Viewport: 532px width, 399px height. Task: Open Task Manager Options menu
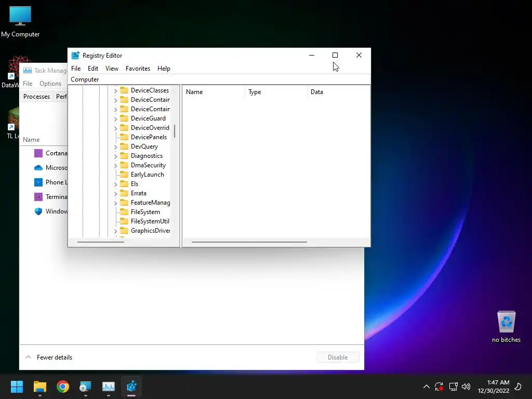[x=50, y=84]
